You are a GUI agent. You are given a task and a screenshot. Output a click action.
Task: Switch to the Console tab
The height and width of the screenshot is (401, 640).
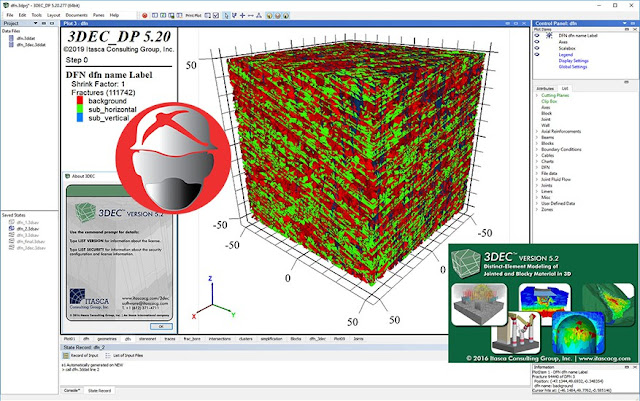[72, 390]
